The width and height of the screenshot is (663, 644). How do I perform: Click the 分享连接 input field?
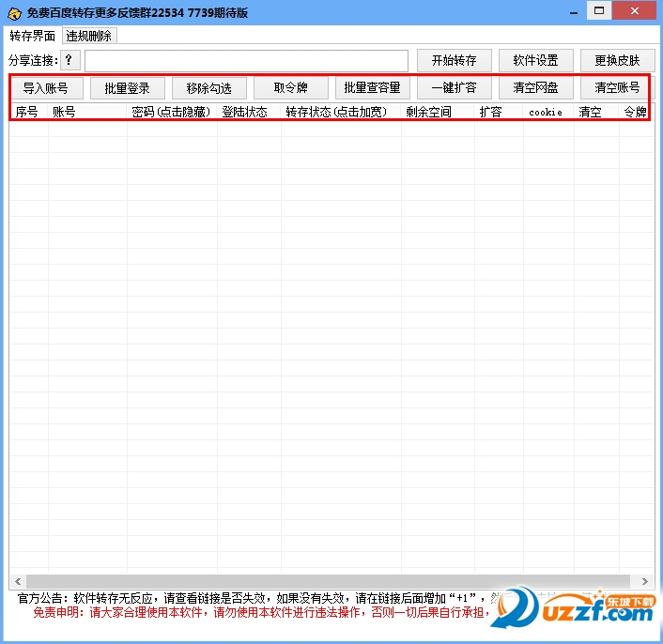(246, 61)
